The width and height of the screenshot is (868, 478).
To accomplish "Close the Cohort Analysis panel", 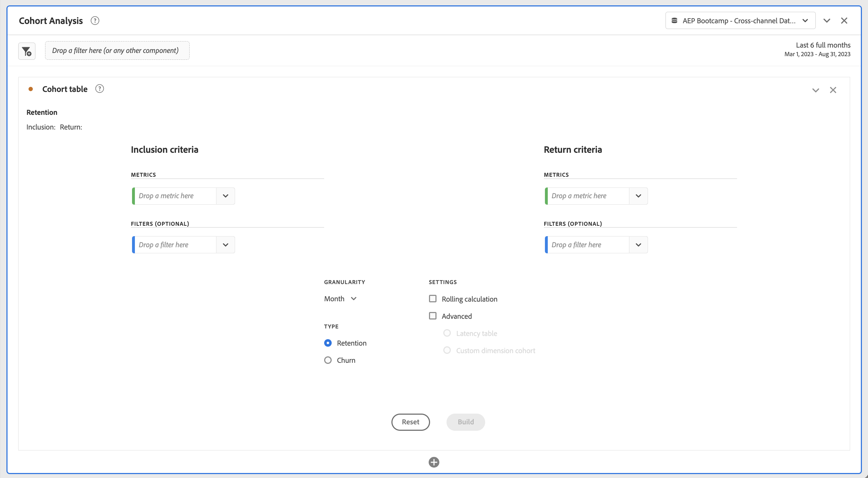I will 844,21.
